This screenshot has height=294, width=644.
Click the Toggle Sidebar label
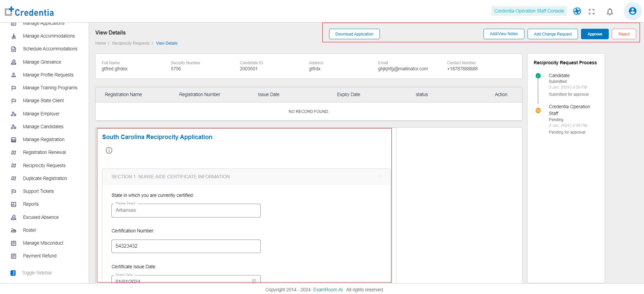pos(37,273)
